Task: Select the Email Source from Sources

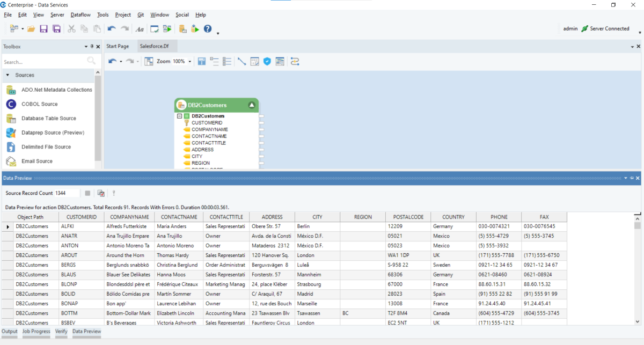Action: [x=11, y=161]
